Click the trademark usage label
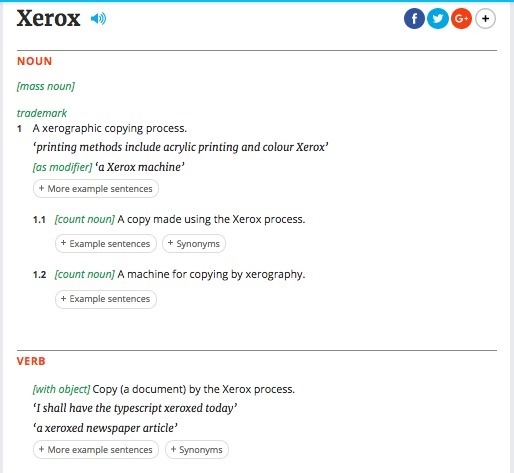The height and width of the screenshot is (473, 514). 42,113
